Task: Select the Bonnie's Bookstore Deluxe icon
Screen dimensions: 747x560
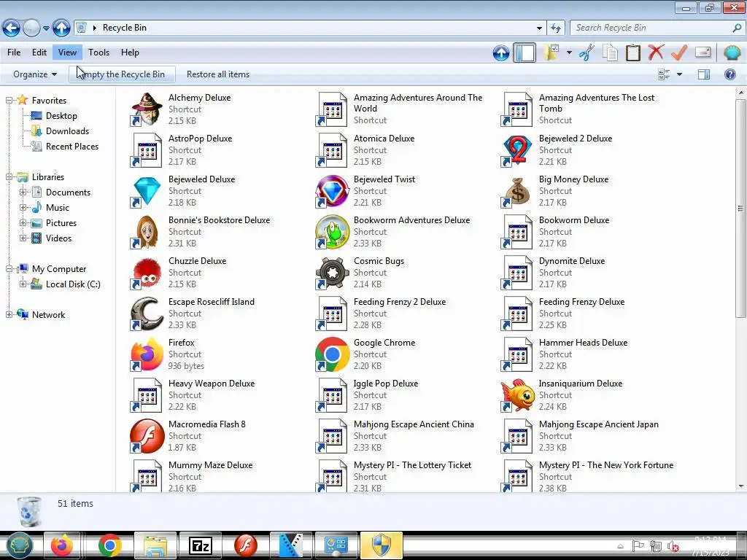Action: click(147, 232)
